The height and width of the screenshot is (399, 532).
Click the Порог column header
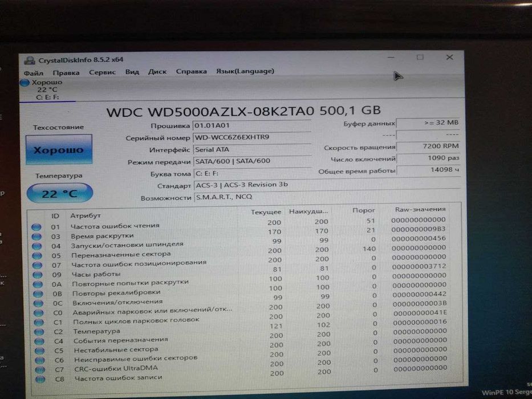364,210
